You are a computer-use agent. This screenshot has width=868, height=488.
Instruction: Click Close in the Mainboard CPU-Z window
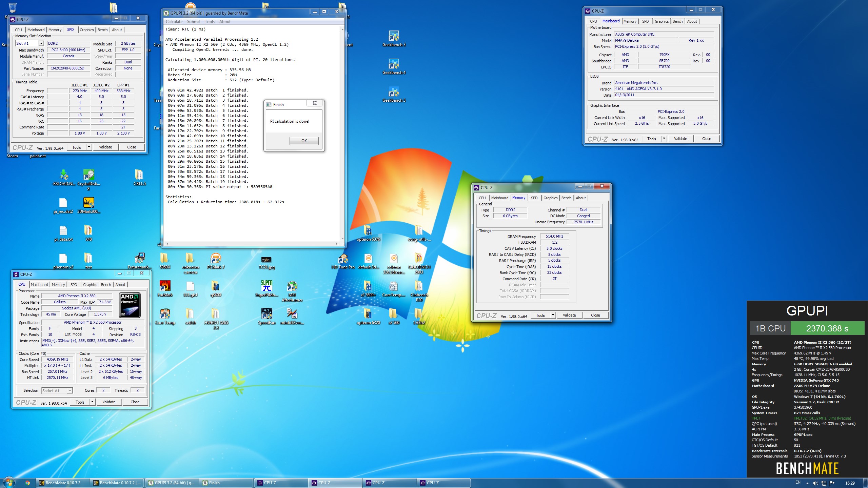tap(707, 139)
